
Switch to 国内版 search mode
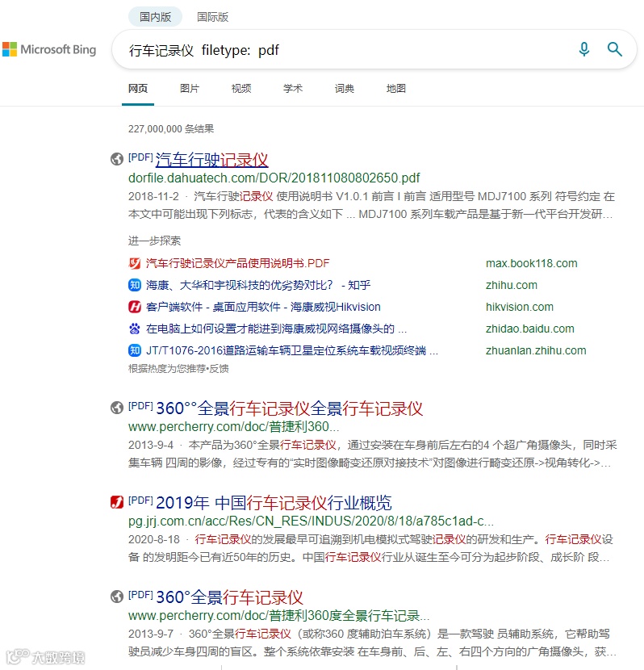point(156,17)
